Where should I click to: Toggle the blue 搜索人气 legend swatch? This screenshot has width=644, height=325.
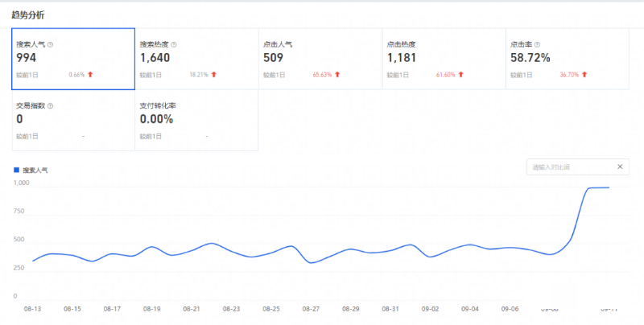click(x=17, y=171)
